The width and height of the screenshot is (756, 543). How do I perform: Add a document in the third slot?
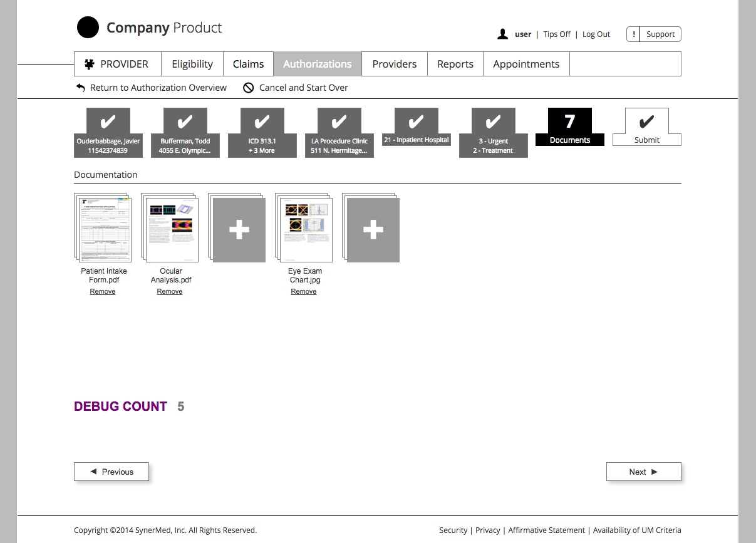pyautogui.click(x=239, y=230)
